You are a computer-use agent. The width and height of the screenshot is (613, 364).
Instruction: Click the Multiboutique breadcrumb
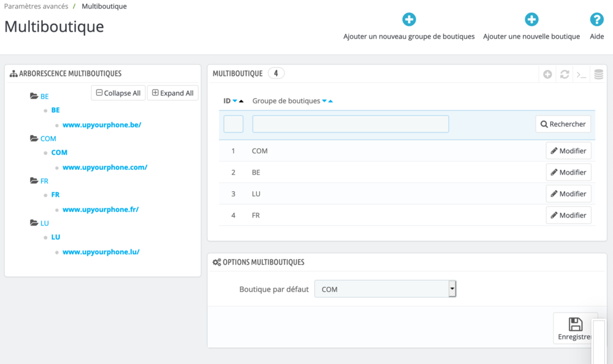click(104, 6)
